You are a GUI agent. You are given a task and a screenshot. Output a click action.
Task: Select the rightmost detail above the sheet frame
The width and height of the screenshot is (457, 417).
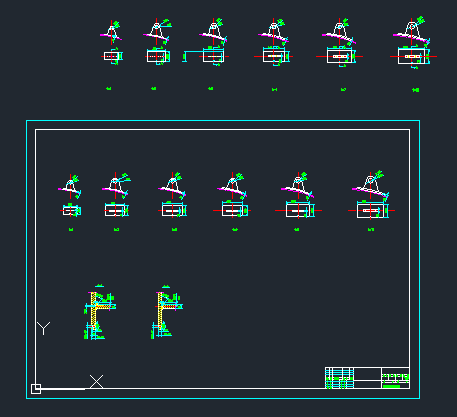pos(413,43)
